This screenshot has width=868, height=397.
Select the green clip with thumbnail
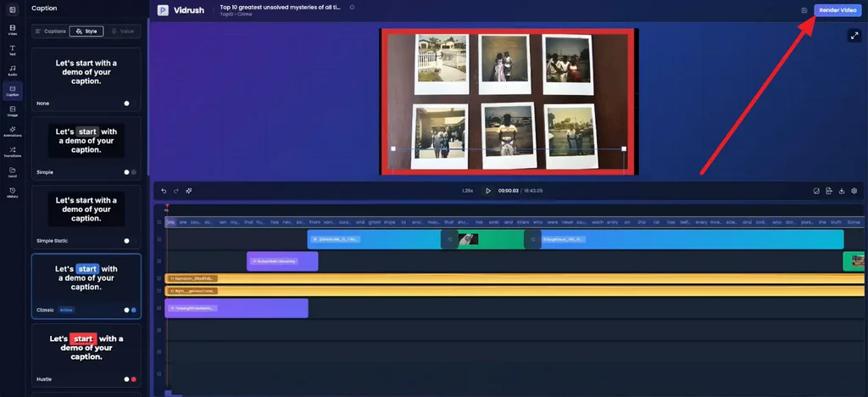point(491,239)
